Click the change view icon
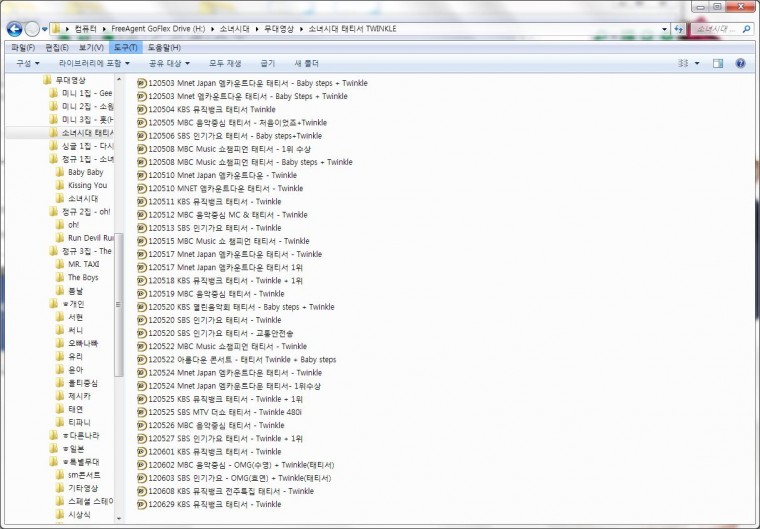The height and width of the screenshot is (529, 760). pyautogui.click(x=683, y=64)
